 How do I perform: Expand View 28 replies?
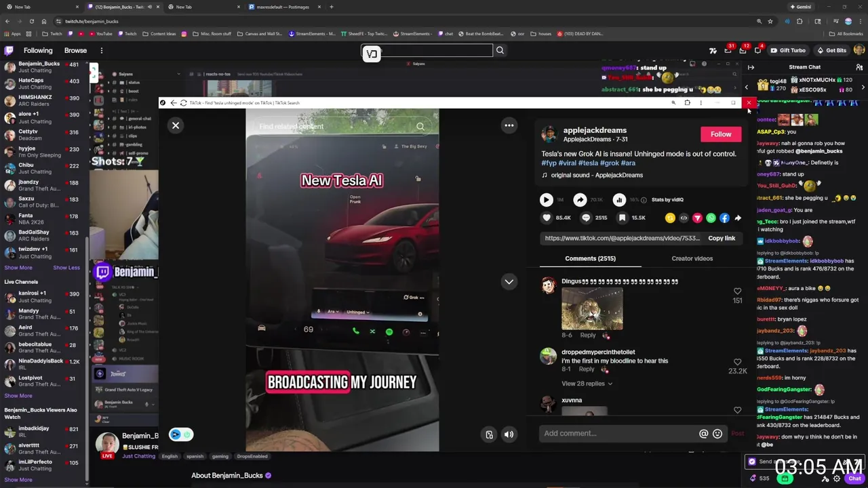click(587, 384)
